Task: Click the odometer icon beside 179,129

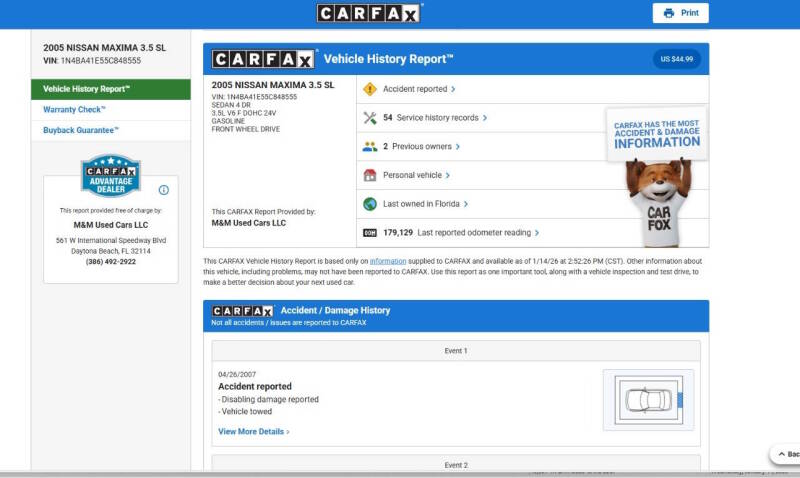Action: coord(369,233)
